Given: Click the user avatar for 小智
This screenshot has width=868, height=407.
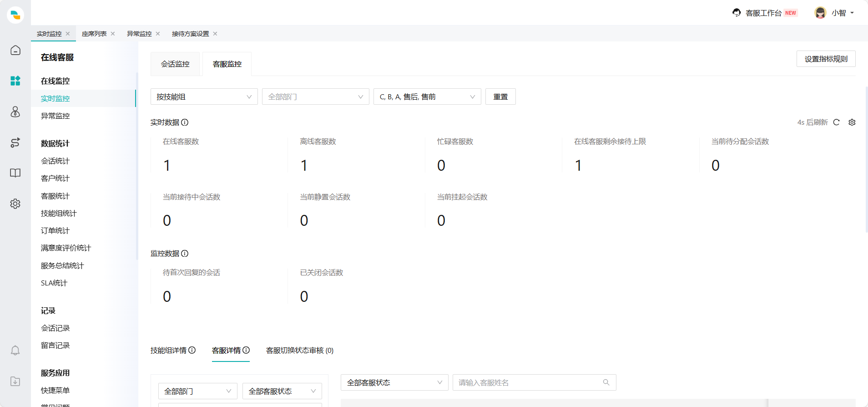Looking at the screenshot, I should [820, 13].
